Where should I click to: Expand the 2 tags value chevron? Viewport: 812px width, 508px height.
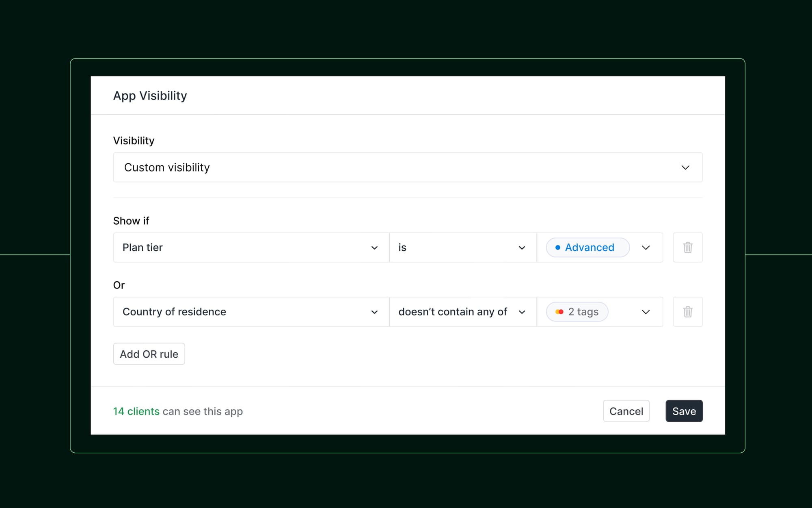click(646, 312)
